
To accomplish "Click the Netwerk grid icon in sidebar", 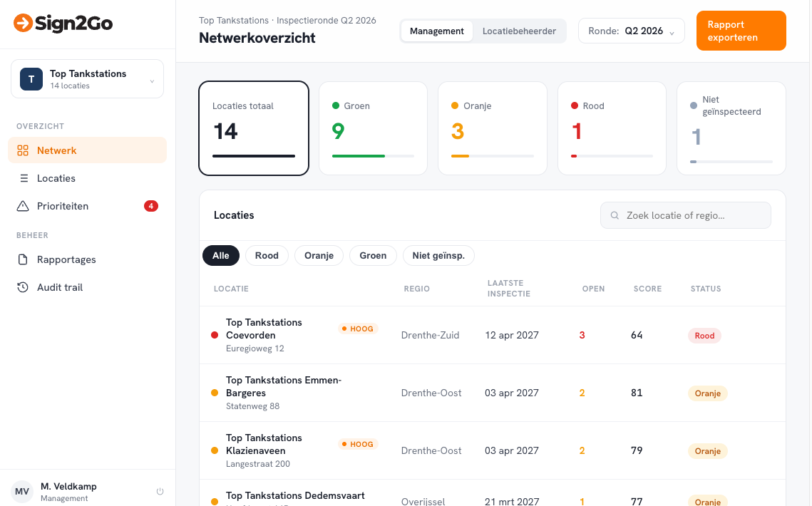I will pos(23,150).
